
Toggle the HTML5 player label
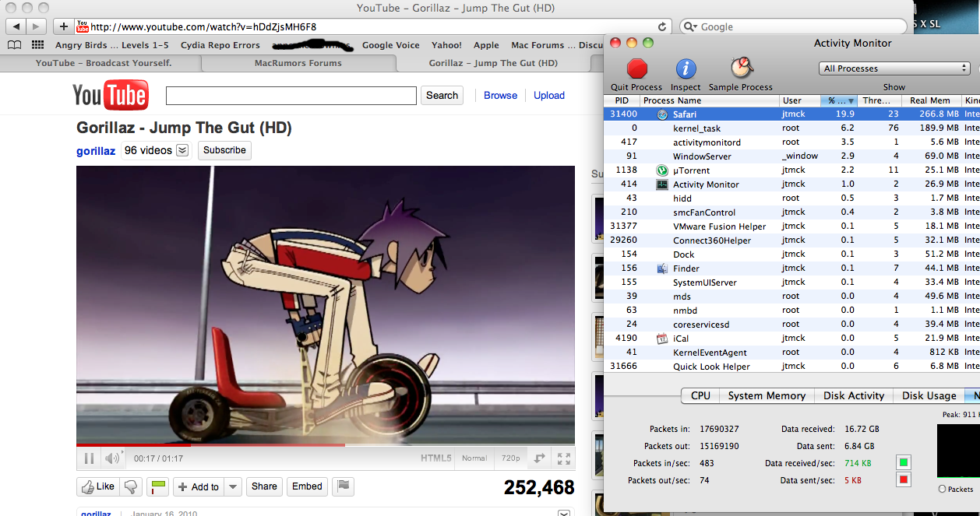pyautogui.click(x=436, y=458)
